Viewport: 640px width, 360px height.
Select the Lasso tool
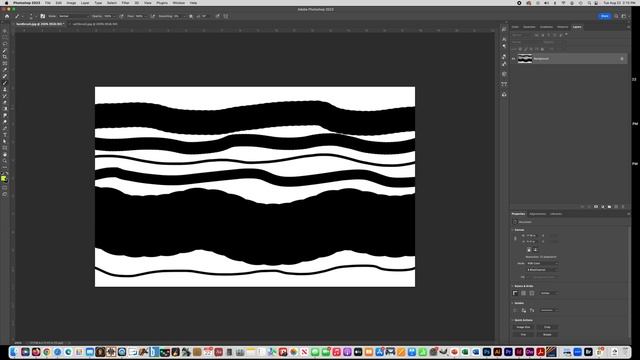[x=5, y=44]
